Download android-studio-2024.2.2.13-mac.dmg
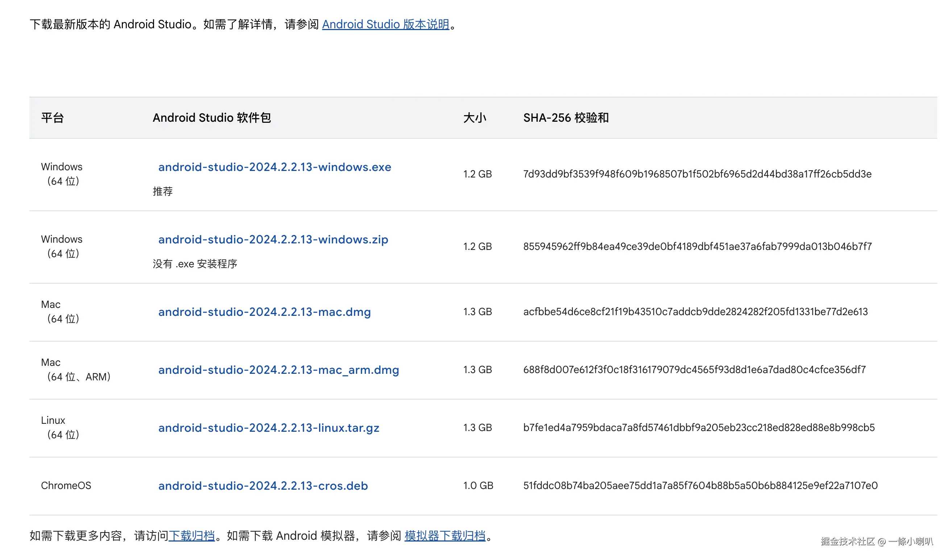Screen dimensions: 947x560 [x=264, y=312]
